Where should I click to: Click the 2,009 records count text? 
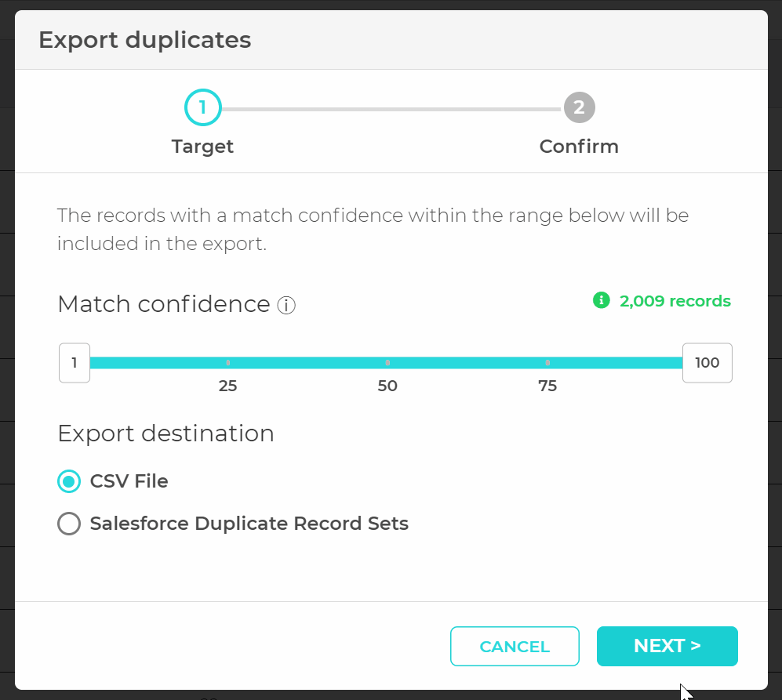[x=675, y=301]
